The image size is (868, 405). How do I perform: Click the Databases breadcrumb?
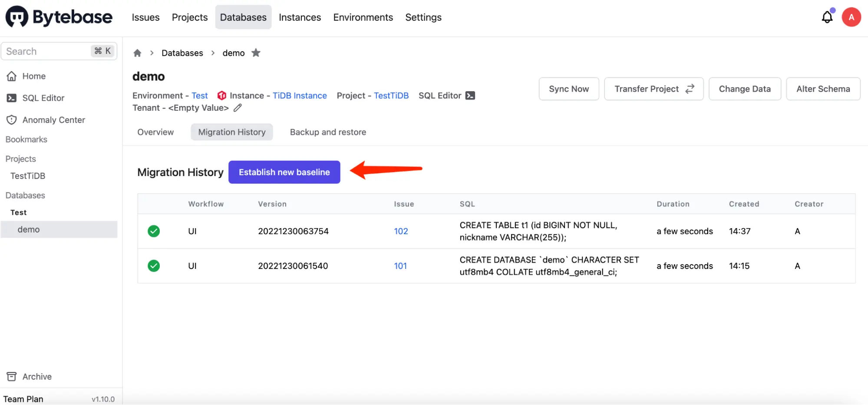[182, 53]
